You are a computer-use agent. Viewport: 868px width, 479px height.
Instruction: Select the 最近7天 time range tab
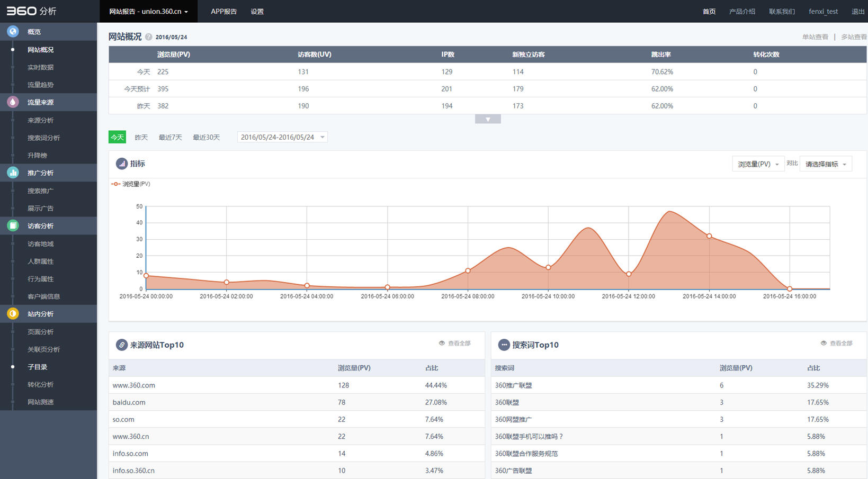(170, 138)
